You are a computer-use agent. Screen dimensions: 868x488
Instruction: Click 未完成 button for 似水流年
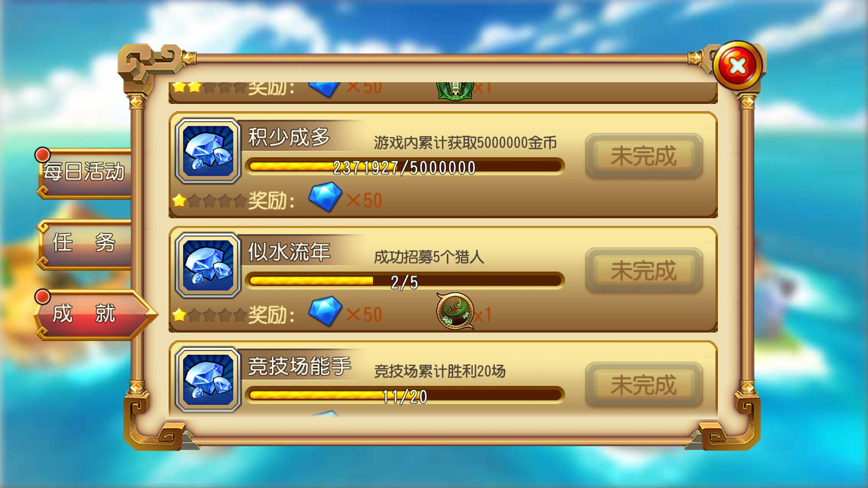click(x=644, y=270)
